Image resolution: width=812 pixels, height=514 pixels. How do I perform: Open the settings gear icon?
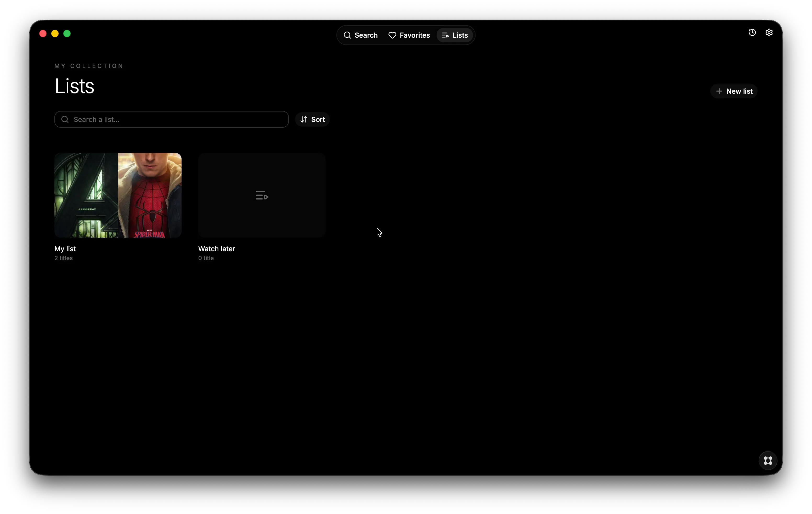[769, 32]
